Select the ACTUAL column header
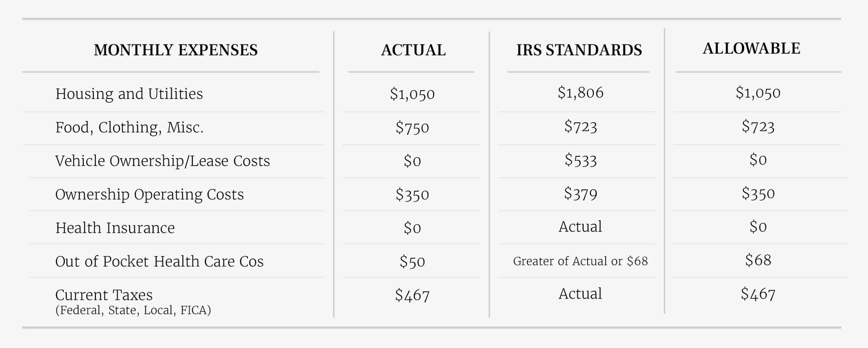This screenshot has width=868, height=348. click(x=413, y=50)
